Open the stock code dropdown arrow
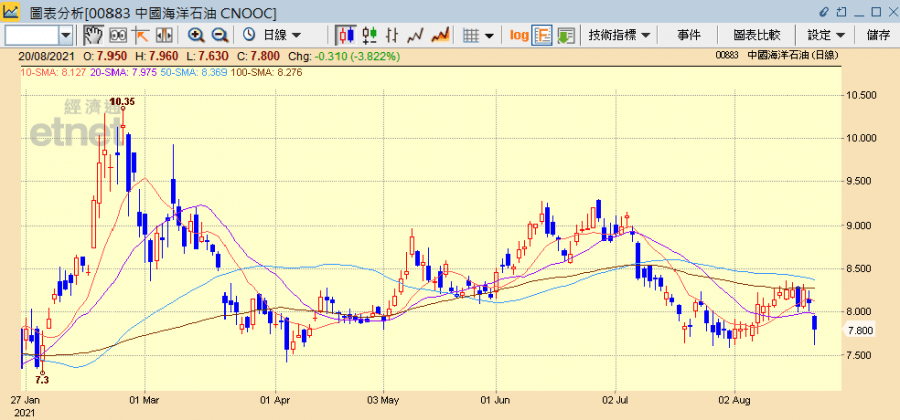This screenshot has width=900, height=420. pos(66,35)
